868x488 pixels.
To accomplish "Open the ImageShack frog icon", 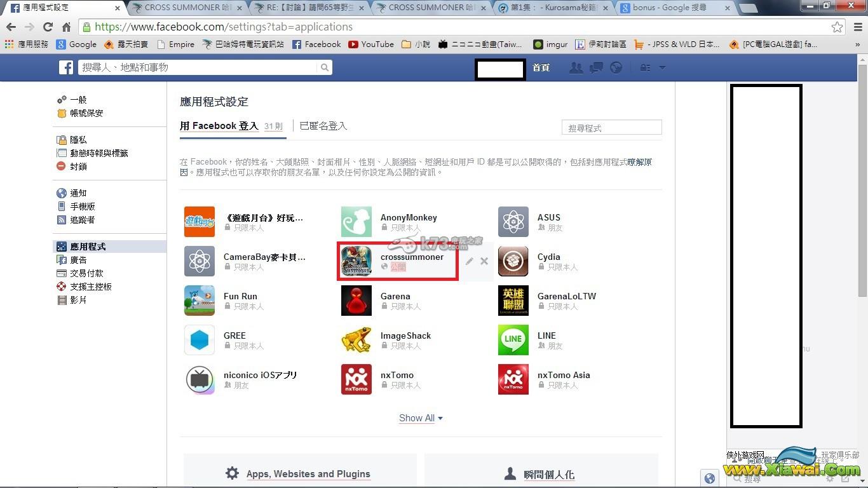I will point(356,340).
